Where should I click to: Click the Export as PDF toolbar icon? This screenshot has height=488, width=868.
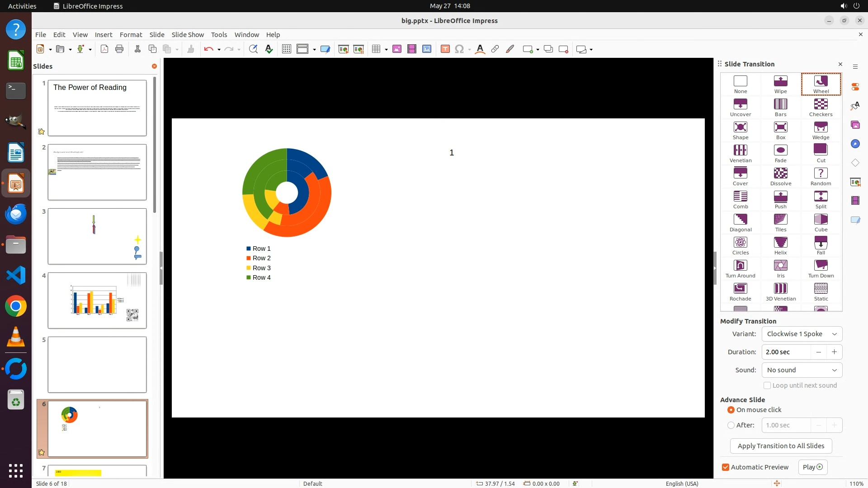click(104, 49)
